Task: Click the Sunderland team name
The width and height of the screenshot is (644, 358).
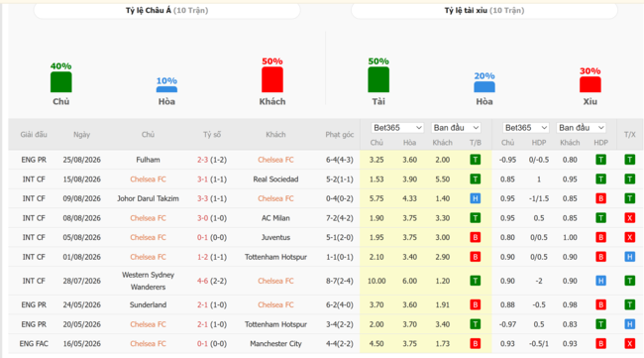Action: 148,305
